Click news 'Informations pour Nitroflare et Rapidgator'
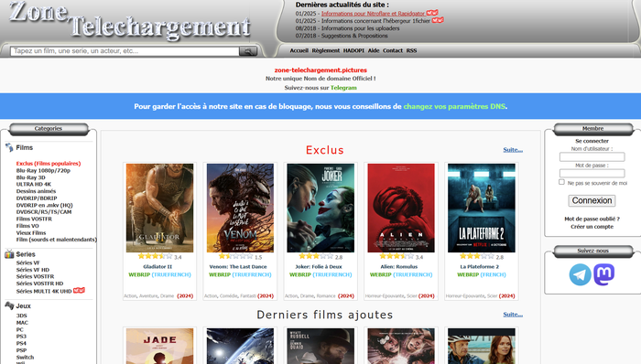 (x=373, y=14)
